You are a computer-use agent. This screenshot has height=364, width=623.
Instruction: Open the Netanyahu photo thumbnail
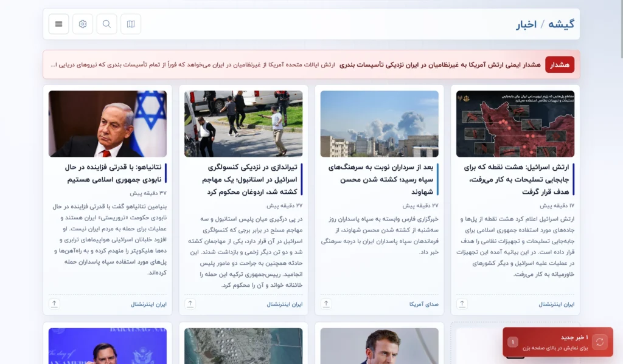(108, 124)
